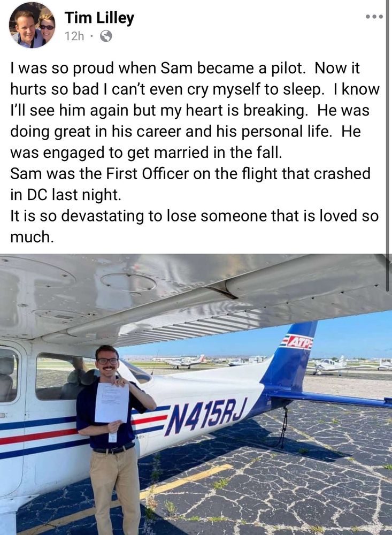Open the three-dot post options menu
Image resolution: width=392 pixels, height=535 pixels.
pyautogui.click(x=374, y=17)
